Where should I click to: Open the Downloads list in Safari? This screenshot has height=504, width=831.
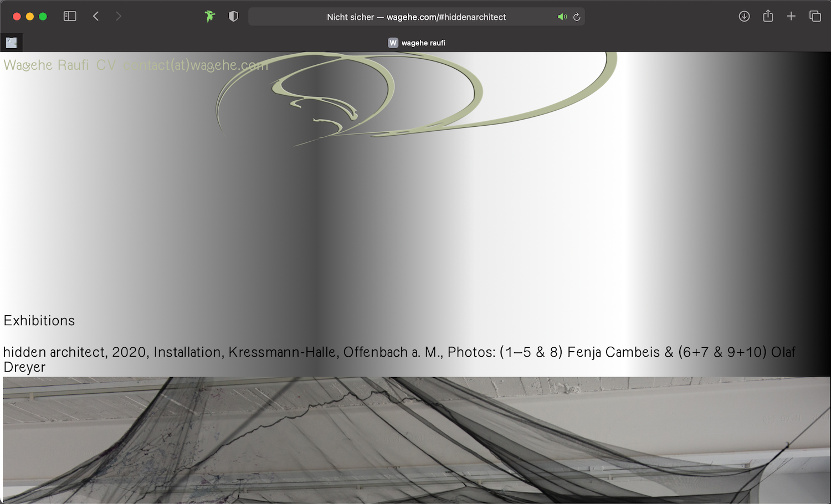(744, 16)
